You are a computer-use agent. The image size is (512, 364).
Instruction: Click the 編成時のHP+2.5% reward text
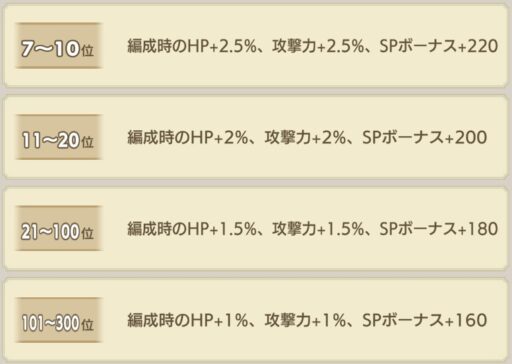192,46
